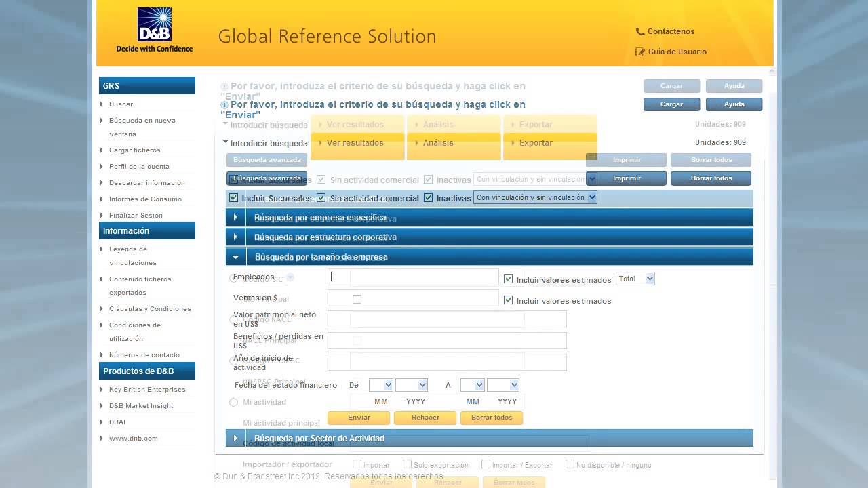Screen dimensions: 868x488
Task: Open Finalizar Sesión in the sidebar
Action: click(136, 216)
